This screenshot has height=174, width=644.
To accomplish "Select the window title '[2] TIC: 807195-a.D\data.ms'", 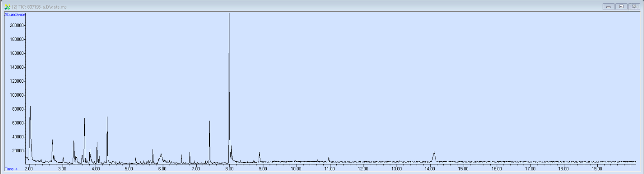I will tap(39, 7).
